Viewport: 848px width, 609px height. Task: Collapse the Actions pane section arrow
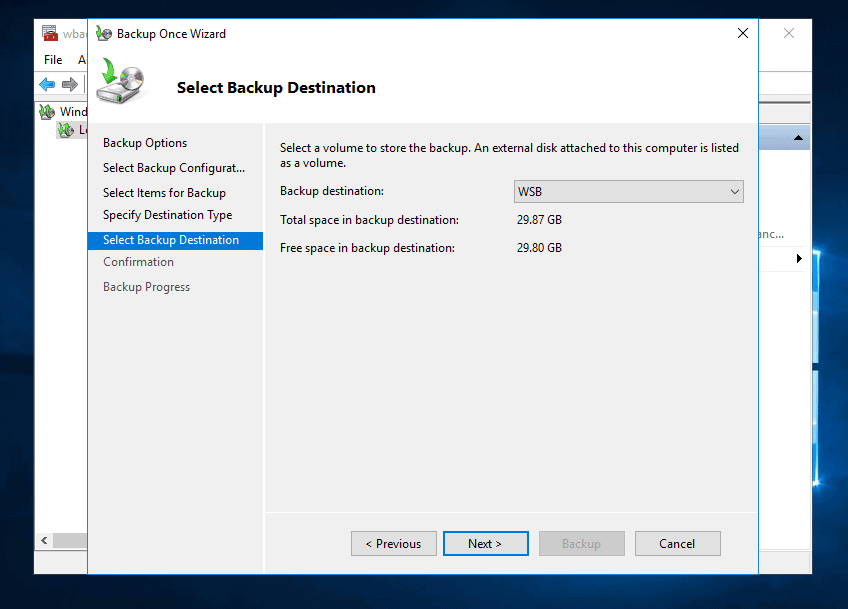pos(798,138)
